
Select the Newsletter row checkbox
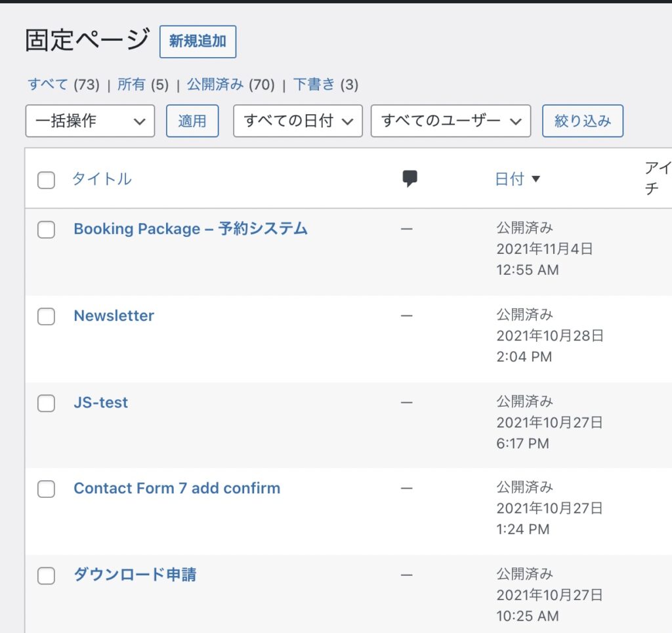click(46, 316)
